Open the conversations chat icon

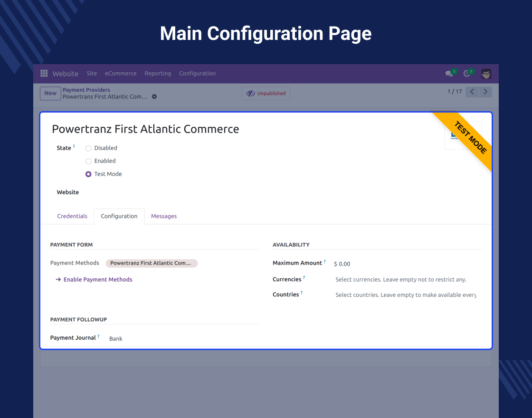(x=449, y=74)
